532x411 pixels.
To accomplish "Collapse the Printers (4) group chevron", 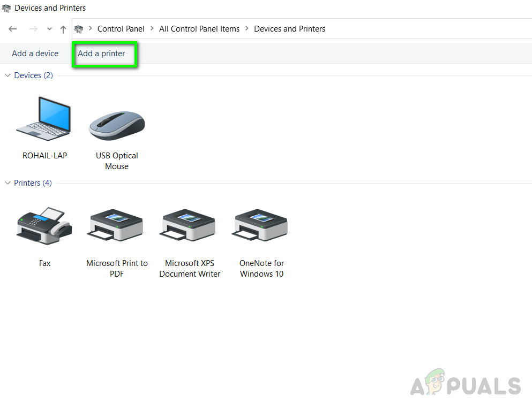I will [x=8, y=183].
